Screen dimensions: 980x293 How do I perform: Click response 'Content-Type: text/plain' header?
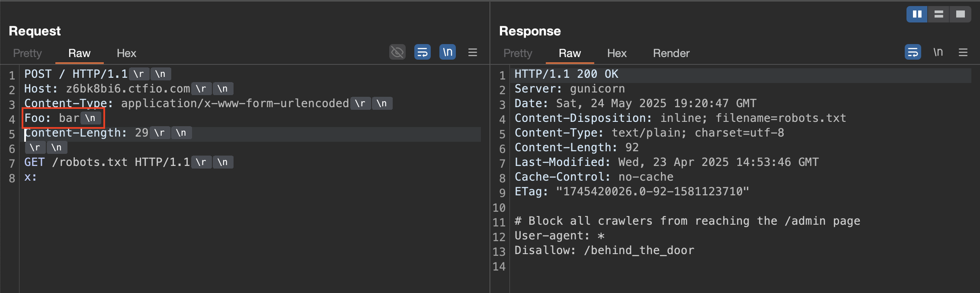tap(649, 133)
